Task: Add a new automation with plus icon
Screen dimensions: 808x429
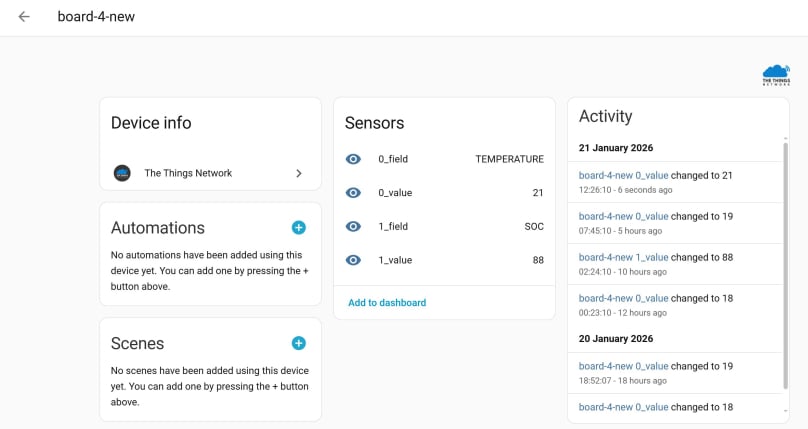Action: 298,228
